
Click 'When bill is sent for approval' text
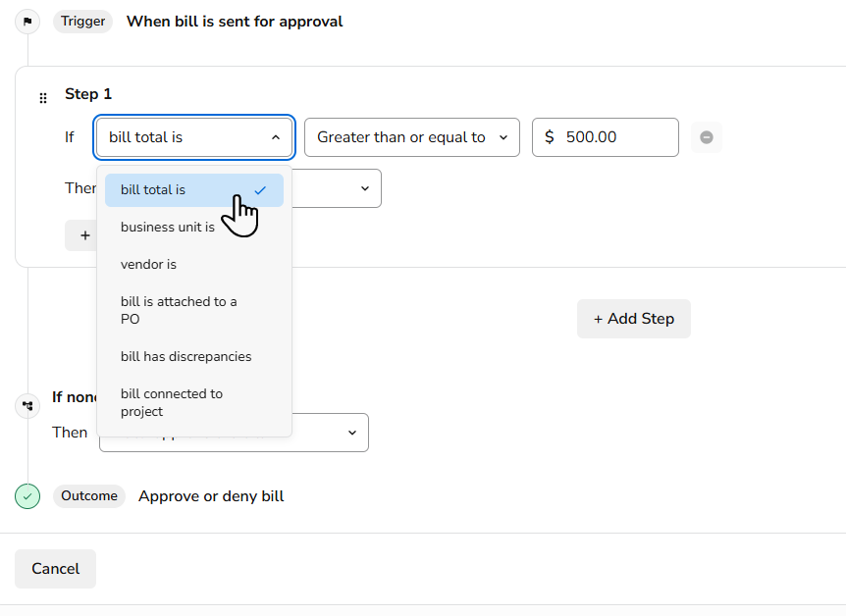235,22
